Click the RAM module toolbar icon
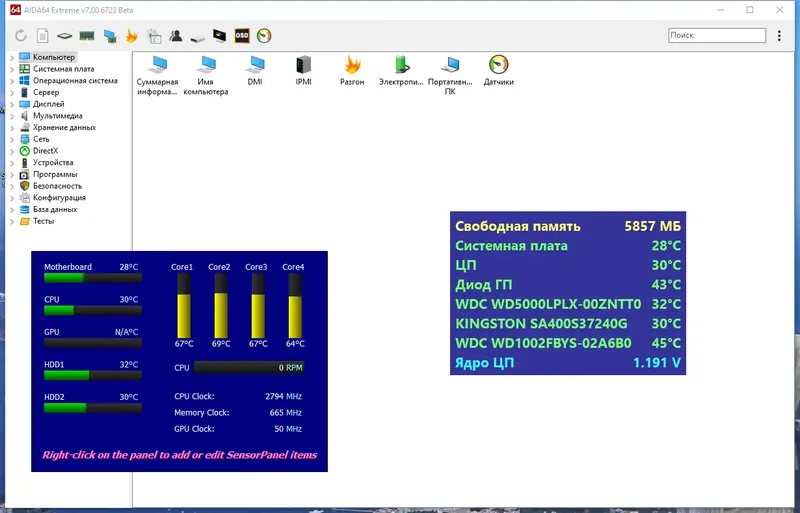The image size is (800, 513). [87, 36]
